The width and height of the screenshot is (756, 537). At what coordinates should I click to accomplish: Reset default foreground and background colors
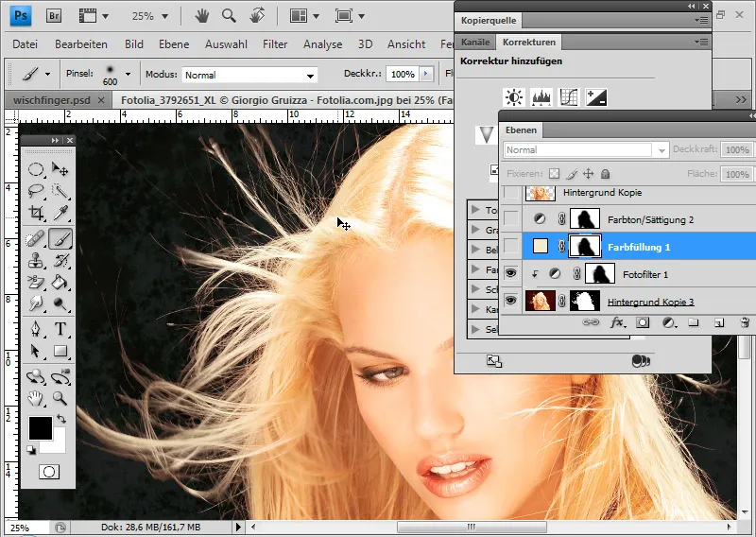point(31,450)
